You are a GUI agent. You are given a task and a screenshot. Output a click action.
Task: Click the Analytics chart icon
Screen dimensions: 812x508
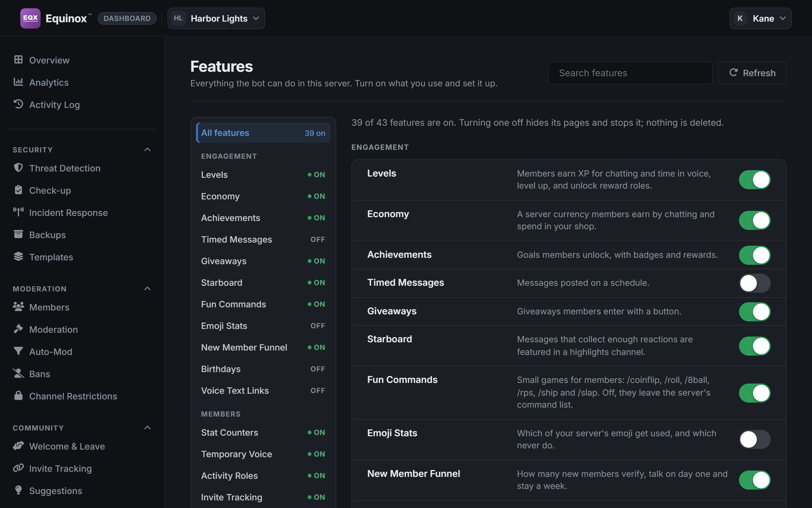[x=18, y=82]
